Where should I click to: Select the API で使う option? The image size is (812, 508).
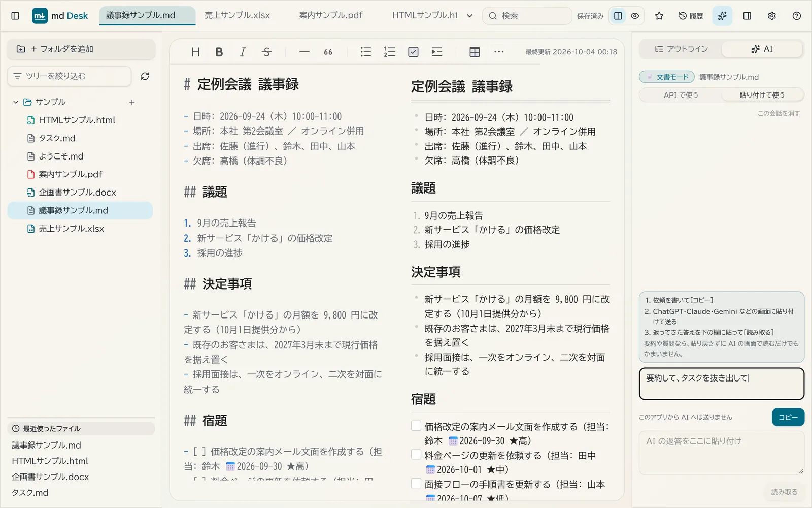681,95
